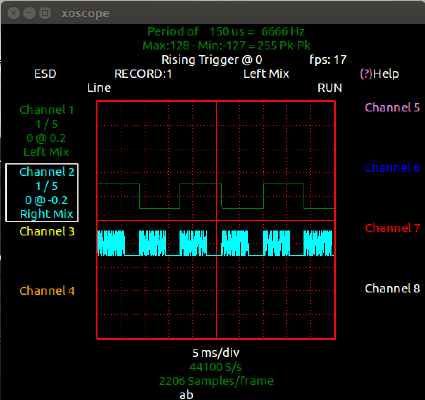425x400 pixels.
Task: Click the 'Rising Trigger @ 0' text
Action: coord(212,60)
